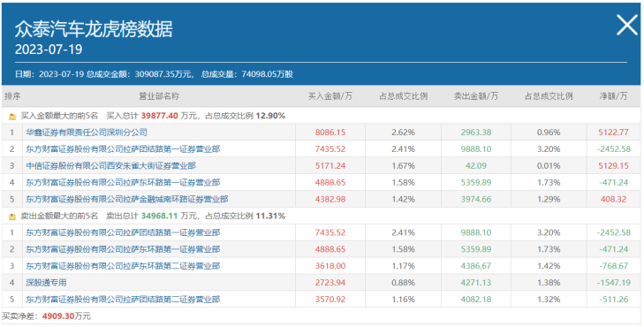The image size is (644, 327).
Task: Click the 卖出金额/万 column header
Action: click(475, 96)
